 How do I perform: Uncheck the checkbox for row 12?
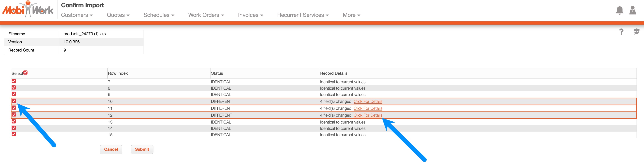[14, 115]
